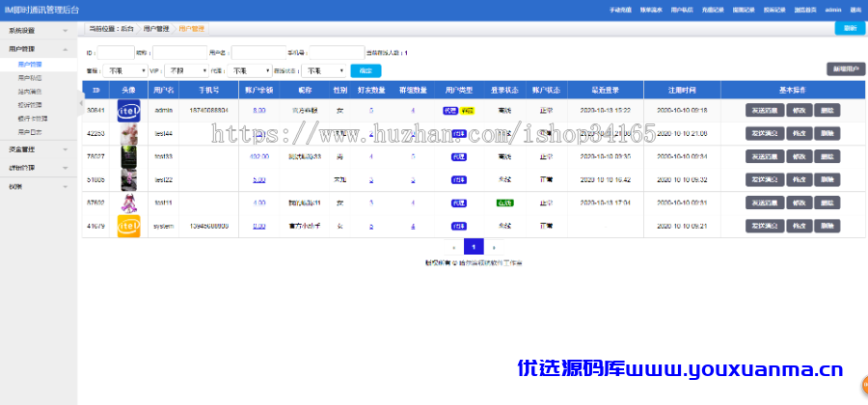The height and width of the screenshot is (405, 868).
Task: Click 删除 for user test11
Action: (827, 203)
